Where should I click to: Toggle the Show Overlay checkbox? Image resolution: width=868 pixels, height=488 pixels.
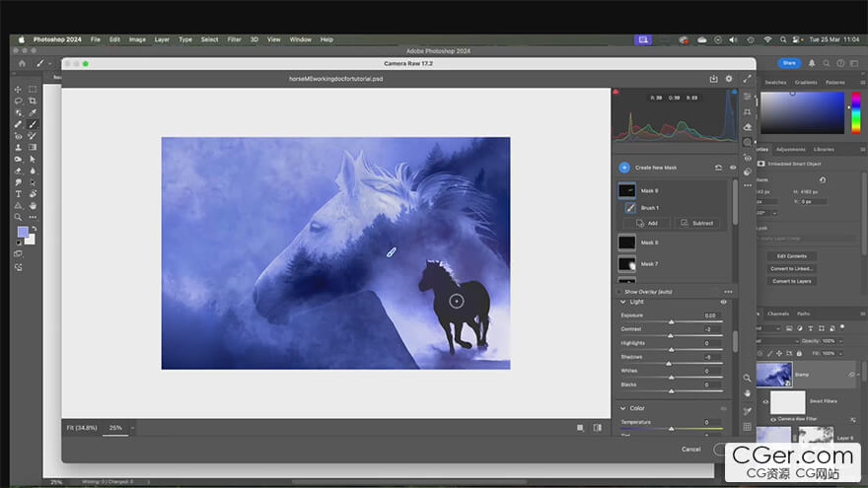(x=619, y=292)
